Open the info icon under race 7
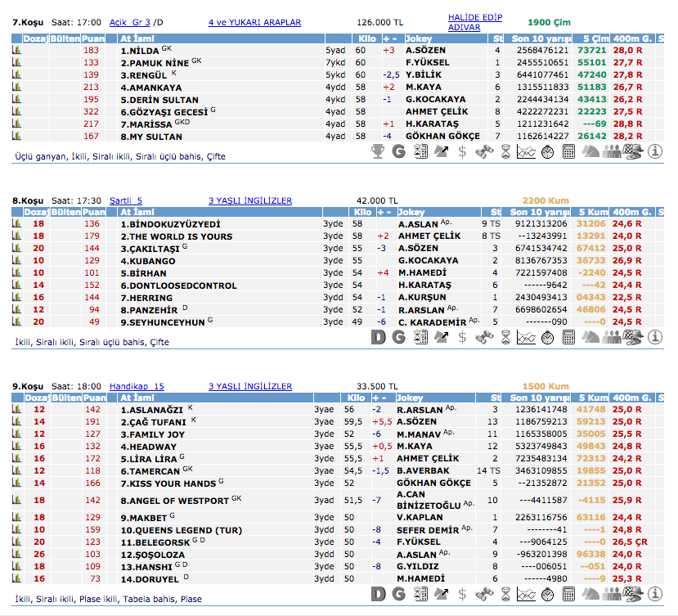Screen dimensions: 678x616 point(654,151)
